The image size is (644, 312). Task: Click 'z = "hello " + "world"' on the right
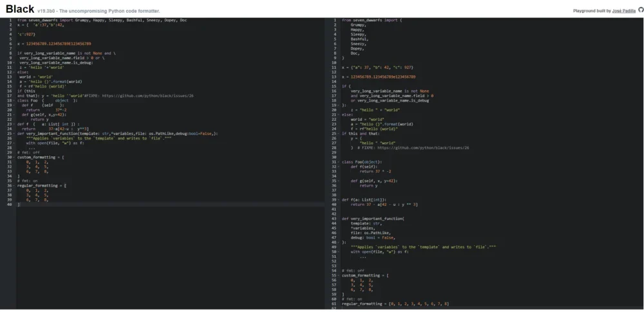(x=375, y=110)
